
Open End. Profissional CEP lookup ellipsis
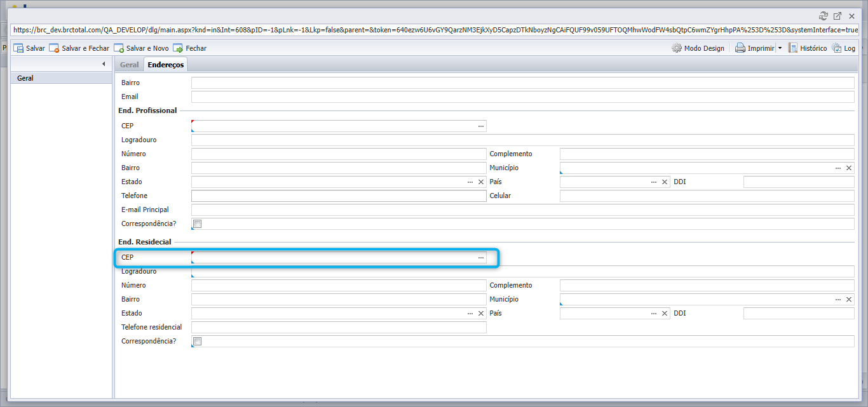pyautogui.click(x=481, y=126)
